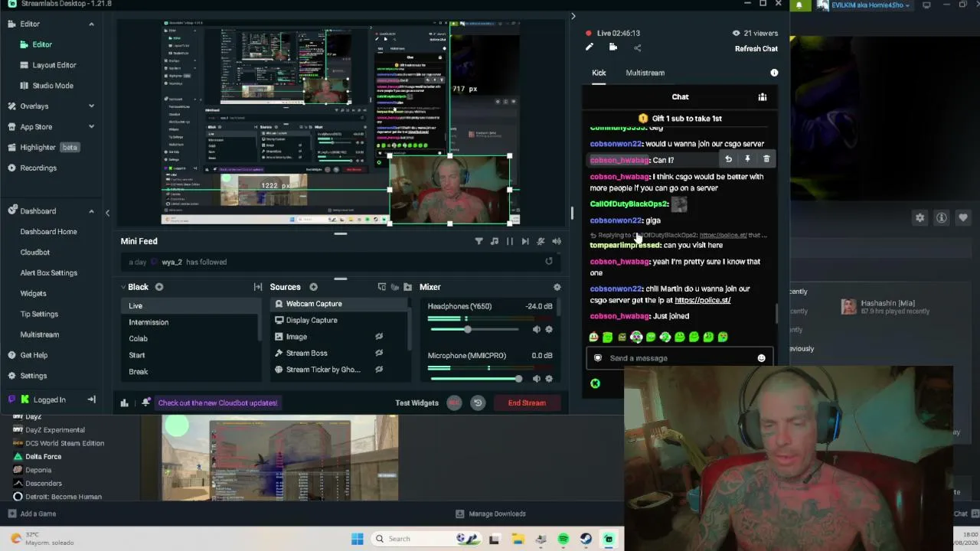Open the EVILKIM aka Homie4Sho account dropdown
Image resolution: width=980 pixels, height=551 pixels.
pyautogui.click(x=865, y=5)
